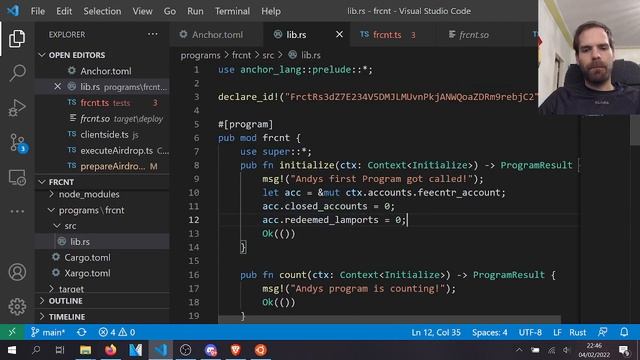
Task: Open the Explorer view in activity bar
Action: 17,38
